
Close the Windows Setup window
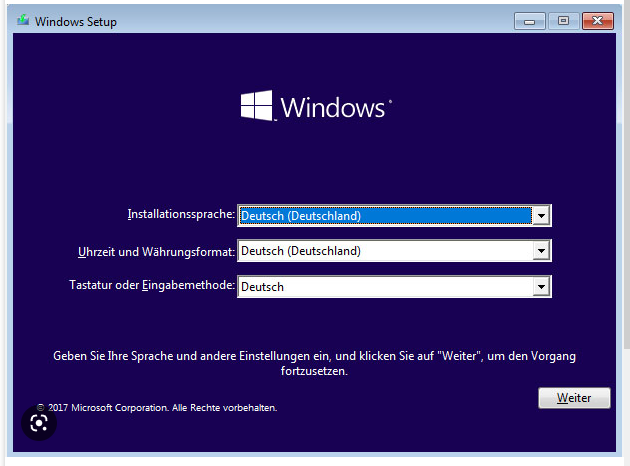click(598, 21)
